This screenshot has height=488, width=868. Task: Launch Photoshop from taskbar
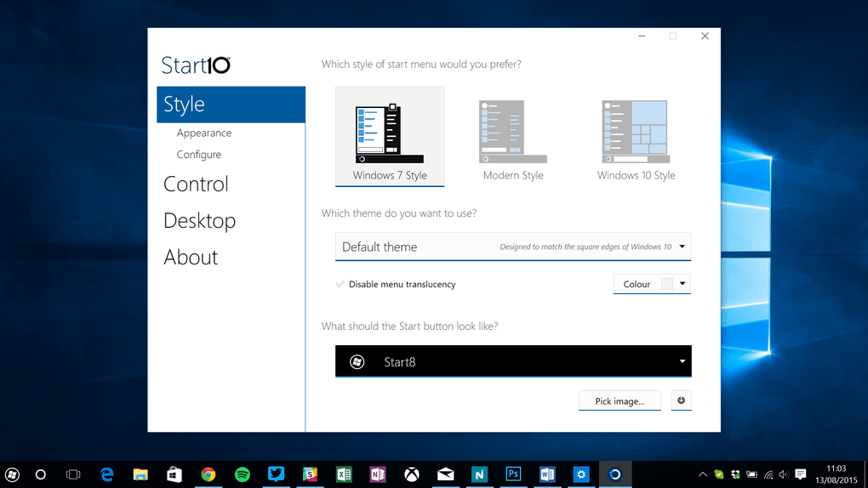(513, 474)
